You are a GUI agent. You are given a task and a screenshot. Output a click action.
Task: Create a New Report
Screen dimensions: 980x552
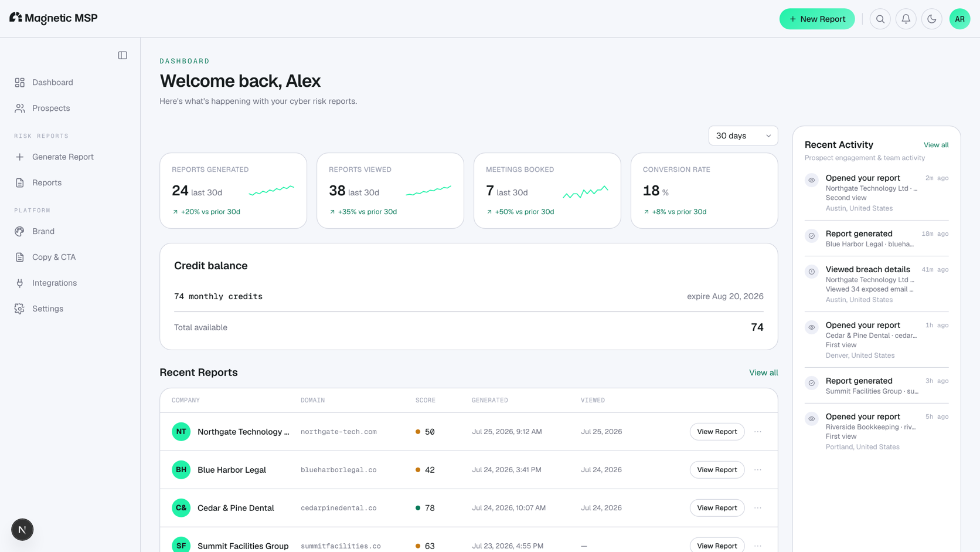click(816, 19)
